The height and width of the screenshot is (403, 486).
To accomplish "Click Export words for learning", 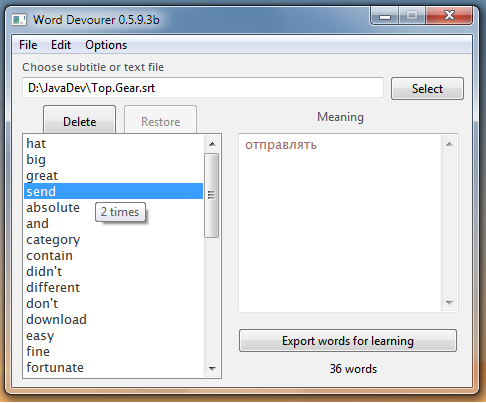I will coord(348,341).
